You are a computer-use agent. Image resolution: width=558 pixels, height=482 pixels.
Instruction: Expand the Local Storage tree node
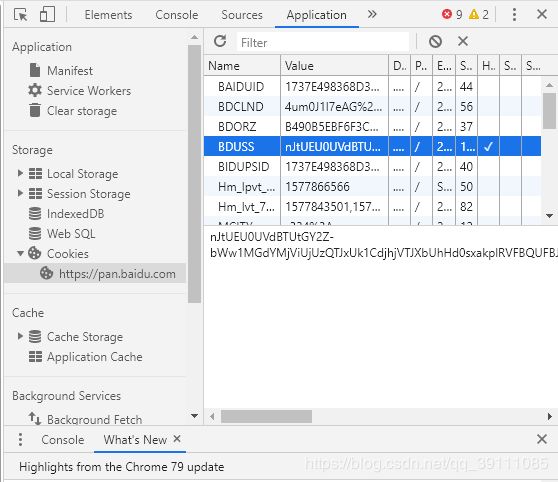20,173
